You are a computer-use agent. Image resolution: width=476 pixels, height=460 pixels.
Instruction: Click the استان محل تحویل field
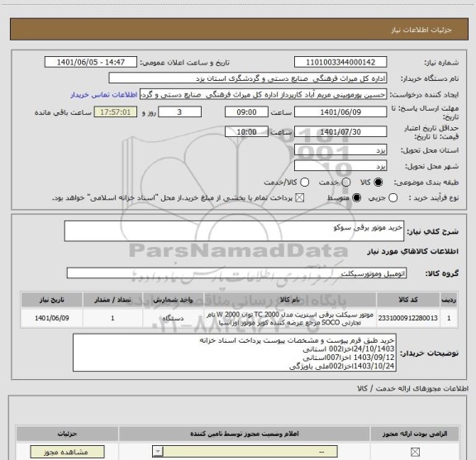tap(340, 150)
